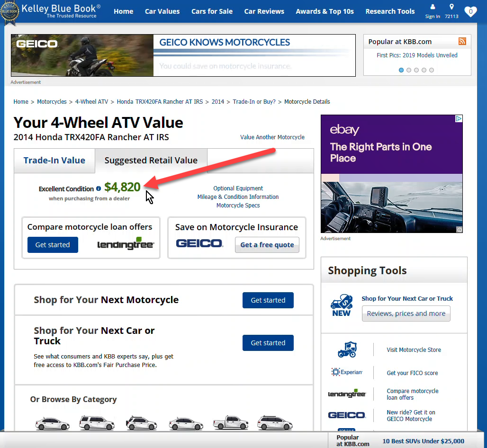The height and width of the screenshot is (448, 487).
Task: Click the $4,820 retail value
Action: pyautogui.click(x=122, y=187)
